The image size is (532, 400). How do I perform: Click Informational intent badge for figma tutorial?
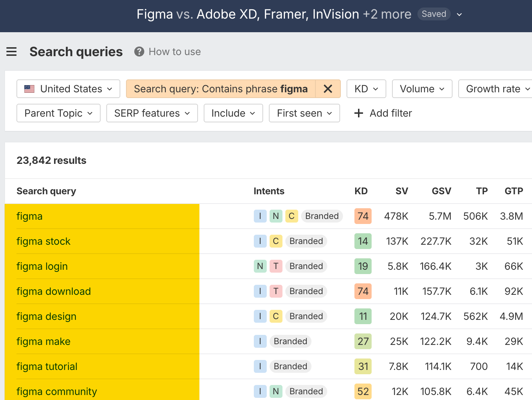260,366
